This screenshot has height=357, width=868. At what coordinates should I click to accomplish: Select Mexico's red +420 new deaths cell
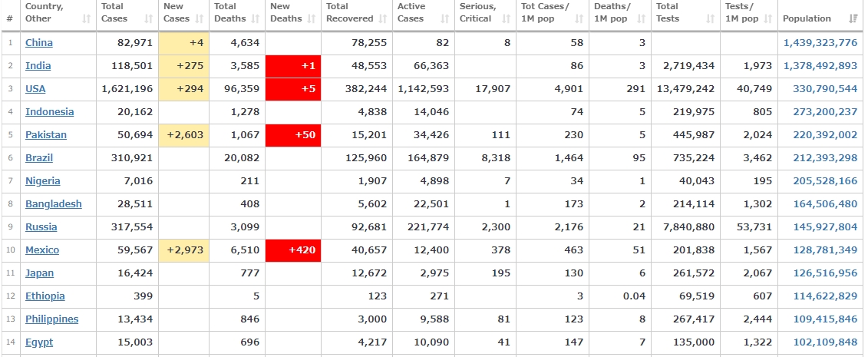(x=293, y=250)
